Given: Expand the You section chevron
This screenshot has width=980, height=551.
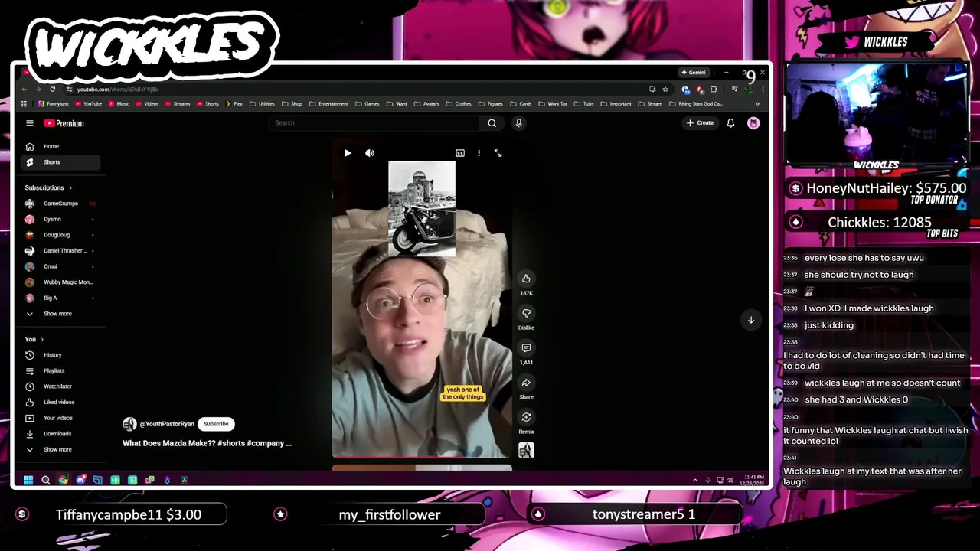Looking at the screenshot, I should (42, 339).
